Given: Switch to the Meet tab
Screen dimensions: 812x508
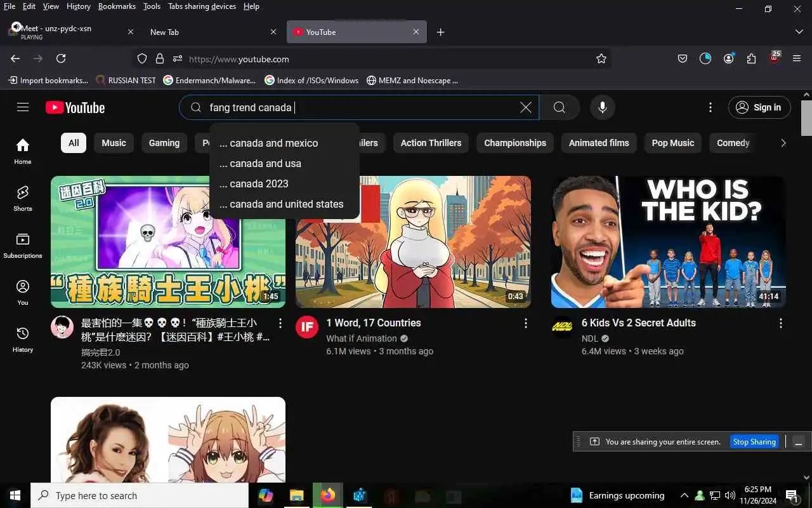Looking at the screenshot, I should [x=70, y=32].
